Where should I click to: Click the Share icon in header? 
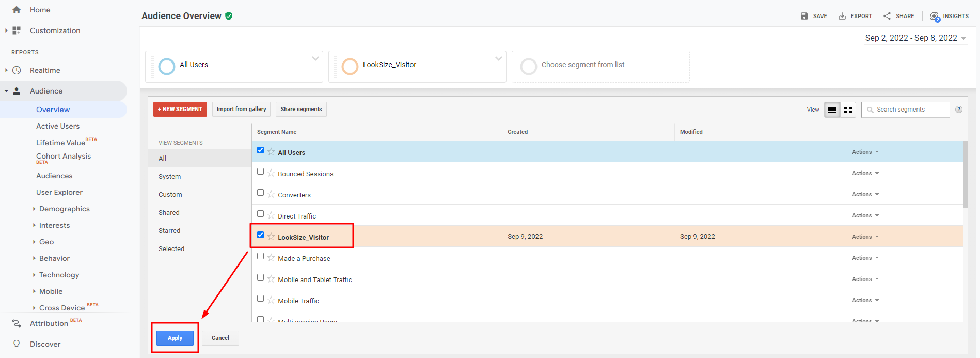(887, 16)
